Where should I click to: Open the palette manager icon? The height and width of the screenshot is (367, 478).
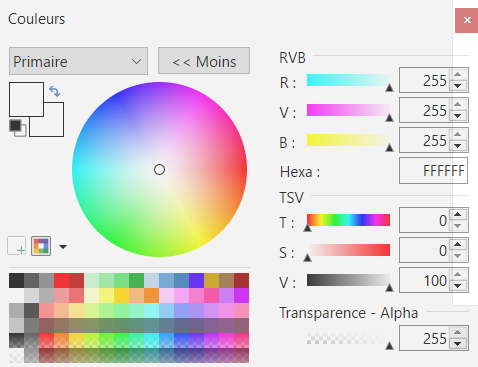coord(41,246)
